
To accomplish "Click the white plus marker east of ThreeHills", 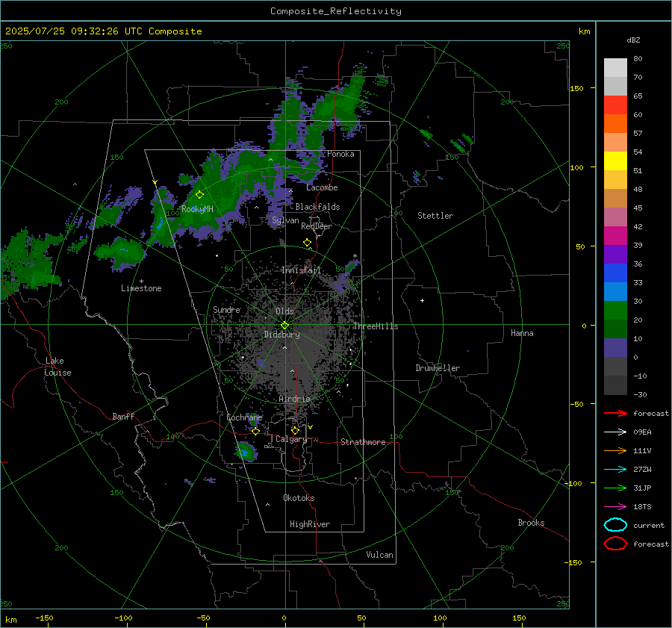I will (x=422, y=300).
